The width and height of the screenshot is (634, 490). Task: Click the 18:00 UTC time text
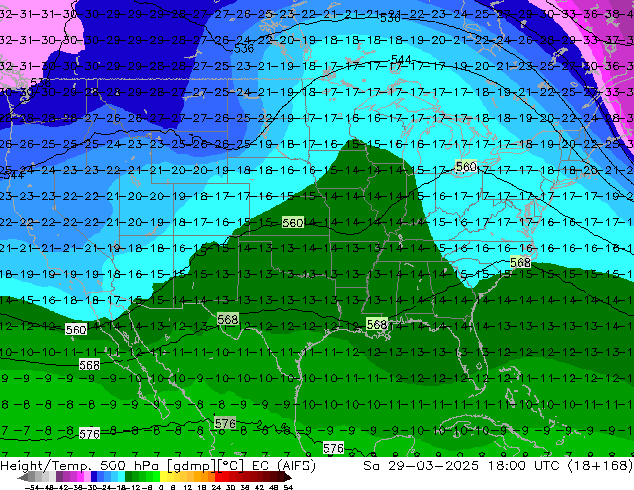(x=524, y=466)
